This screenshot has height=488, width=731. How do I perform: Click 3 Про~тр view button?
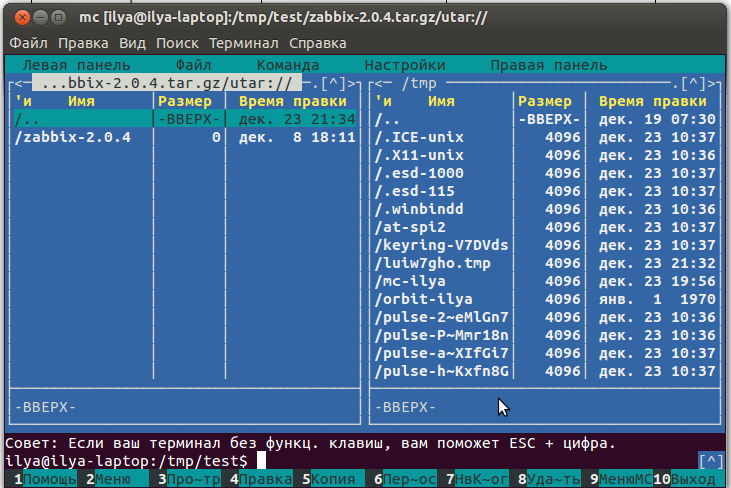pyautogui.click(x=189, y=479)
